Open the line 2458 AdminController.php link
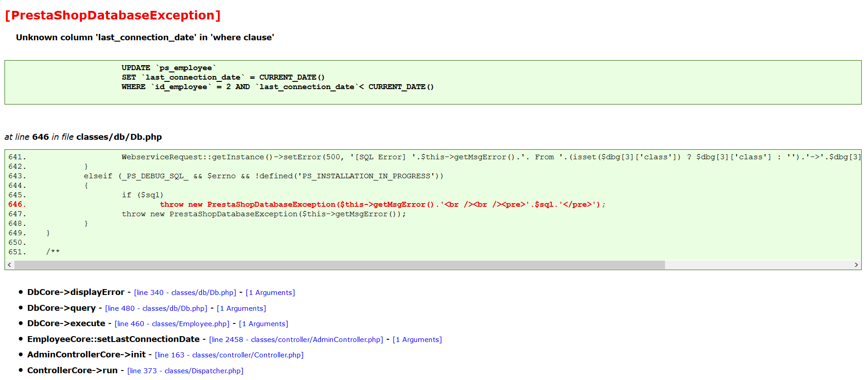868x380 pixels. point(296,340)
